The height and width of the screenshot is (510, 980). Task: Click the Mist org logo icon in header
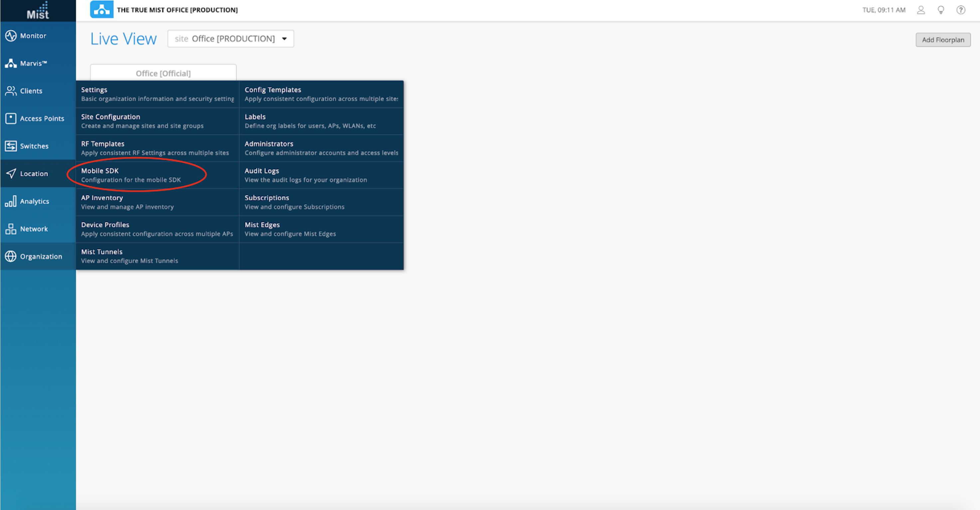pyautogui.click(x=101, y=10)
